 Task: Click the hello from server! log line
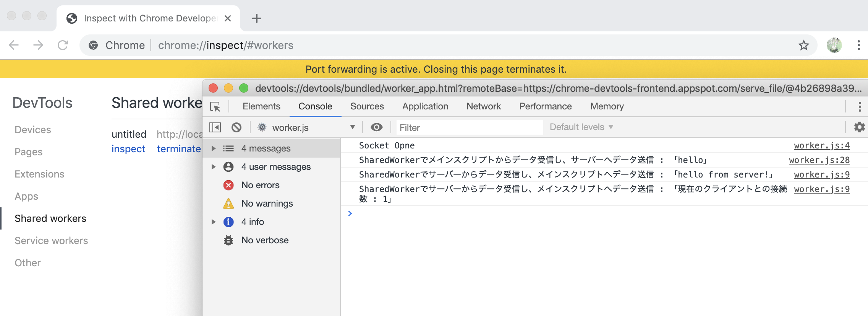coord(567,175)
